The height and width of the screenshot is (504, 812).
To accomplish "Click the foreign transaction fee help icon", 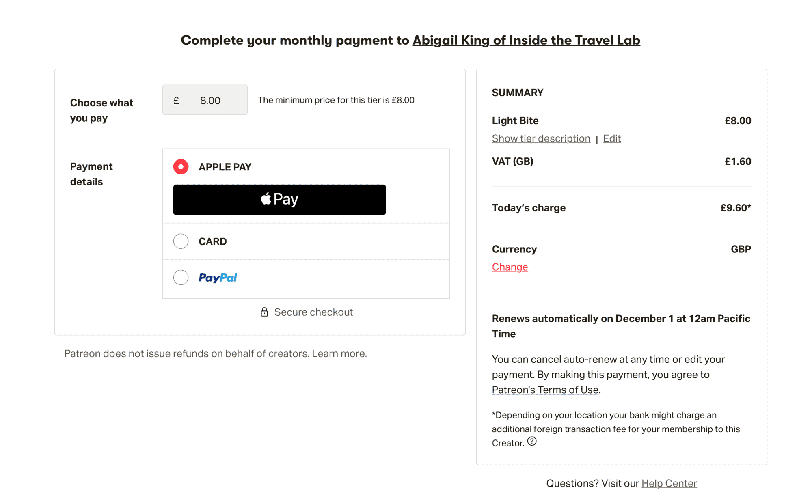I will [532, 442].
